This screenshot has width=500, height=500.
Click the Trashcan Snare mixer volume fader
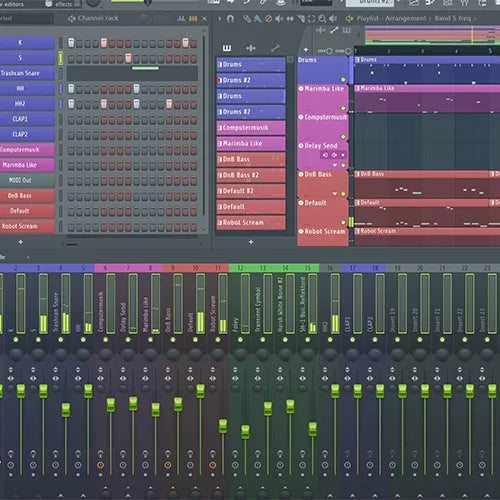point(66,410)
